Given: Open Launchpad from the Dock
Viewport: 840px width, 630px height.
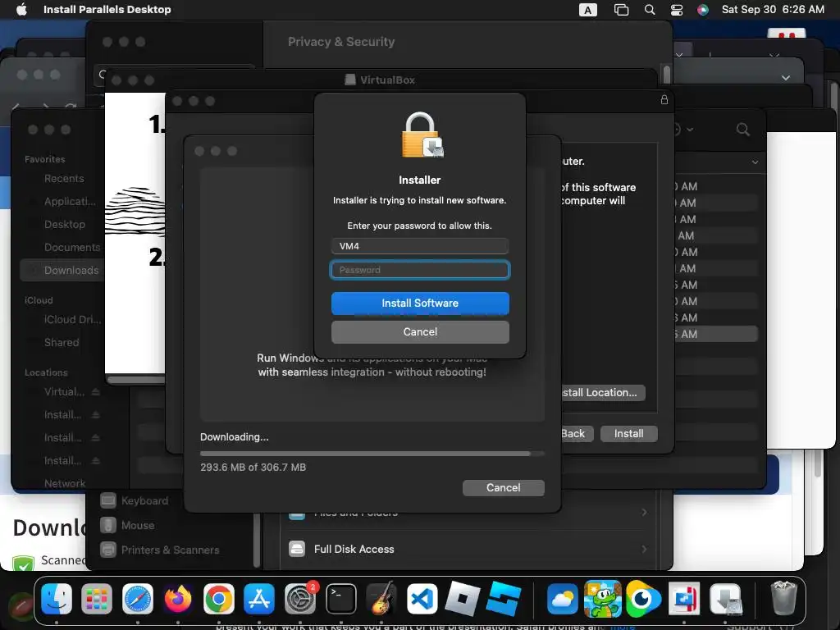Looking at the screenshot, I should tap(97, 599).
